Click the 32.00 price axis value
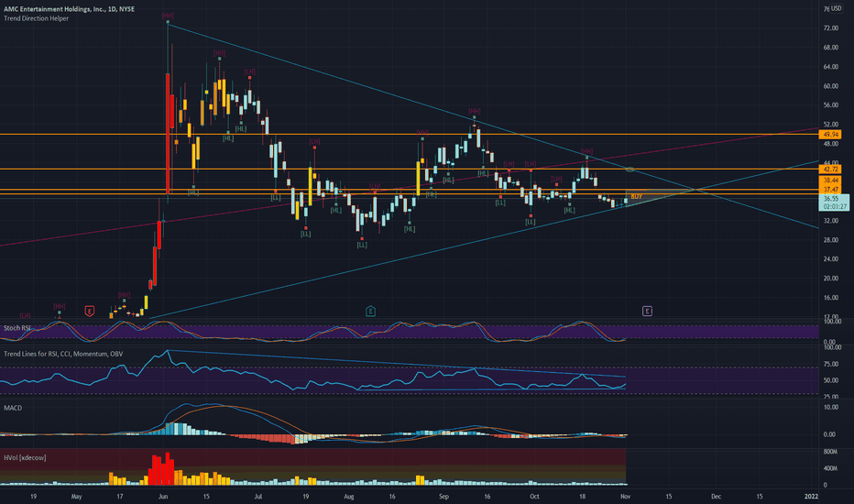Image resolution: width=854 pixels, height=504 pixels. (x=831, y=221)
